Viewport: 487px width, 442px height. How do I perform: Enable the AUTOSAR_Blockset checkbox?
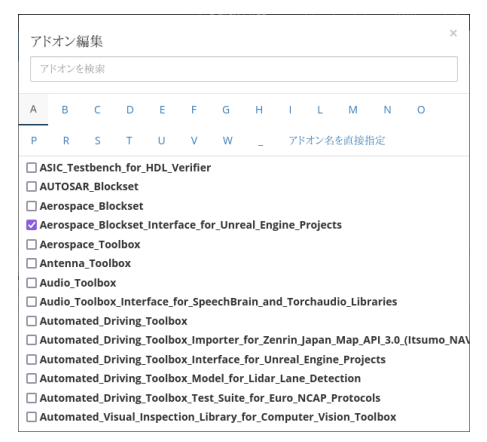(31, 186)
